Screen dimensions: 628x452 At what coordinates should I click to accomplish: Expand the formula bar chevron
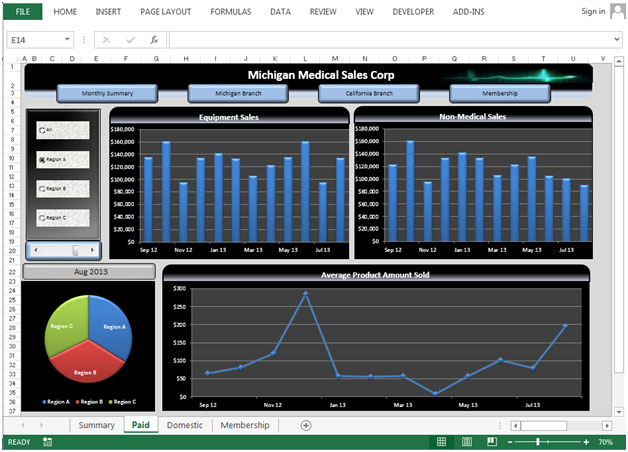coord(617,39)
